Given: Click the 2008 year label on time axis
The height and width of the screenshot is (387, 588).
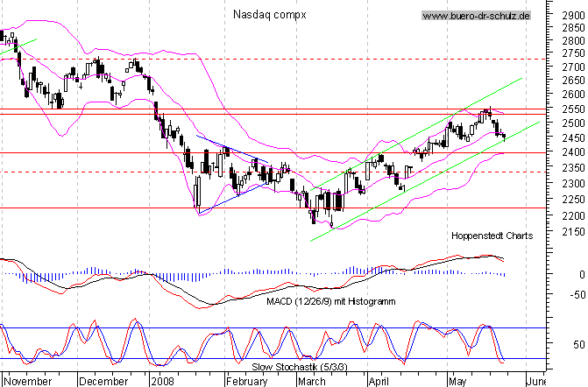Looking at the screenshot, I should 163,381.
